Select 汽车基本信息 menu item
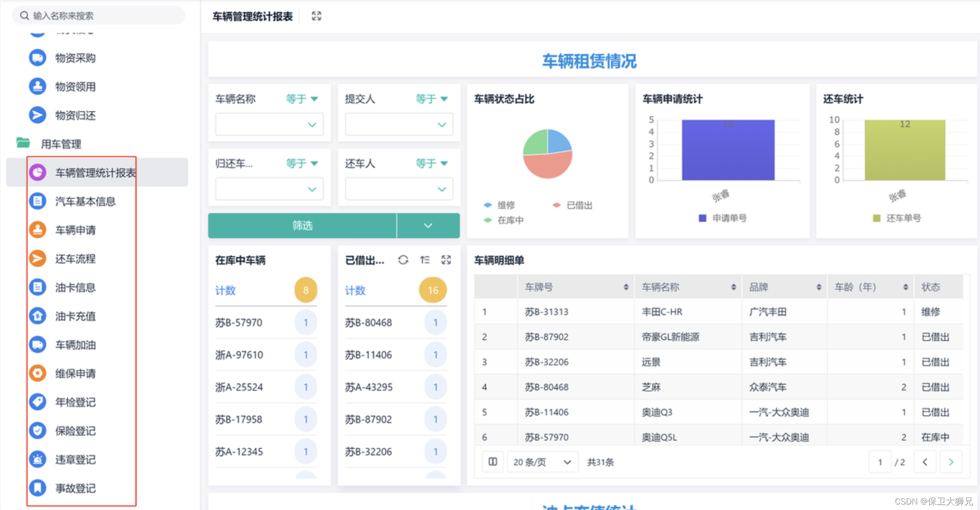This screenshot has width=980, height=510. (85, 201)
